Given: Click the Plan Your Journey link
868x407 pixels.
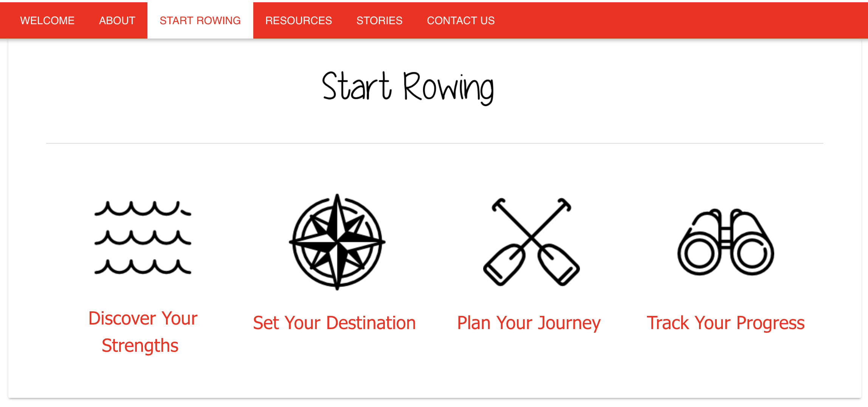Looking at the screenshot, I should point(529,323).
